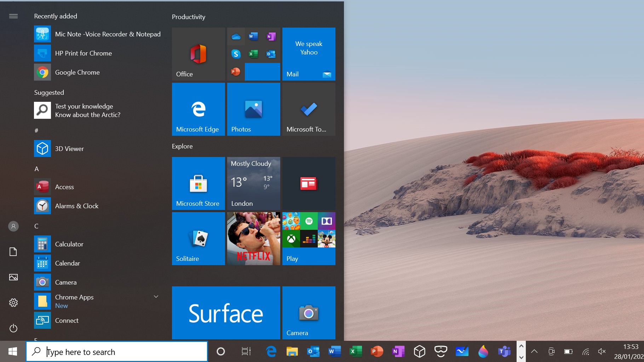Open the user account menu
644x362 pixels.
tap(13, 226)
